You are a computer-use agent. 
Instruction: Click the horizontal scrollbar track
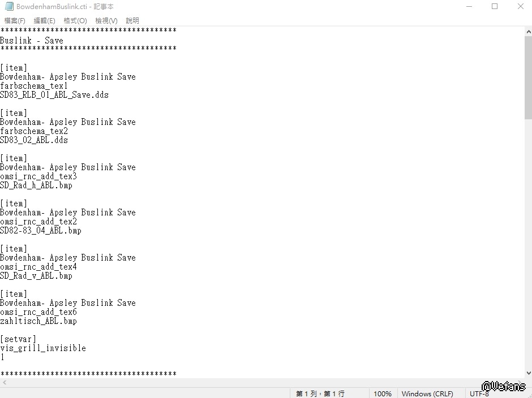point(261,382)
